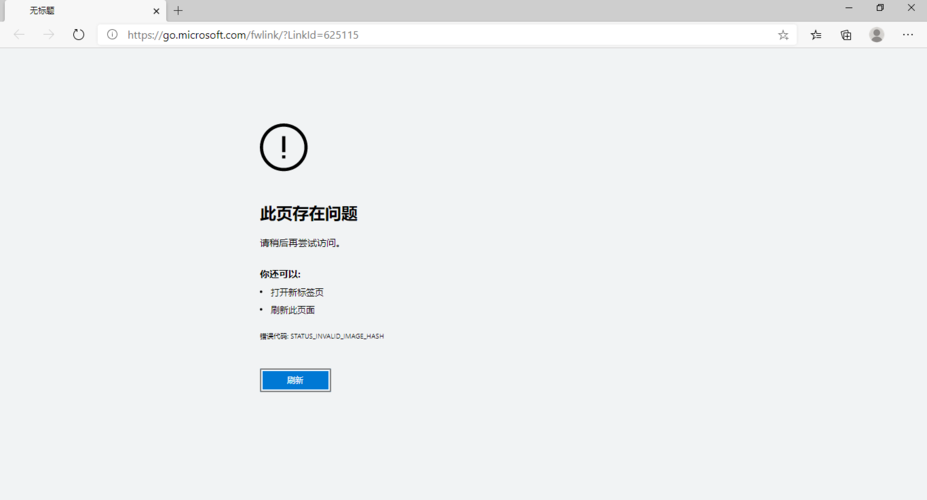Viewport: 927px width, 500px height.
Task: Open the Favorites list icon
Action: [816, 35]
